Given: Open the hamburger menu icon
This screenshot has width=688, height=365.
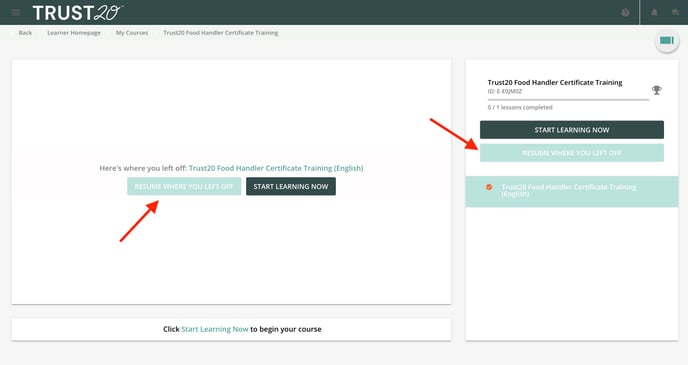Looking at the screenshot, I should (16, 12).
